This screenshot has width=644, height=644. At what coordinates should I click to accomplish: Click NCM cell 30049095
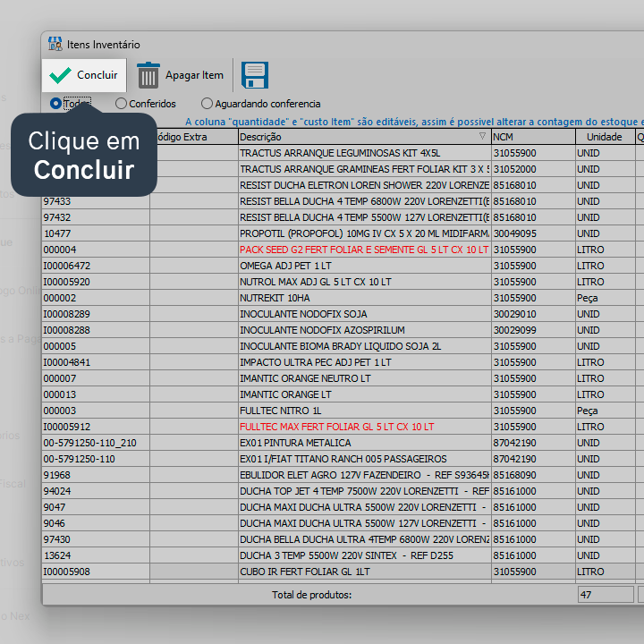click(533, 233)
